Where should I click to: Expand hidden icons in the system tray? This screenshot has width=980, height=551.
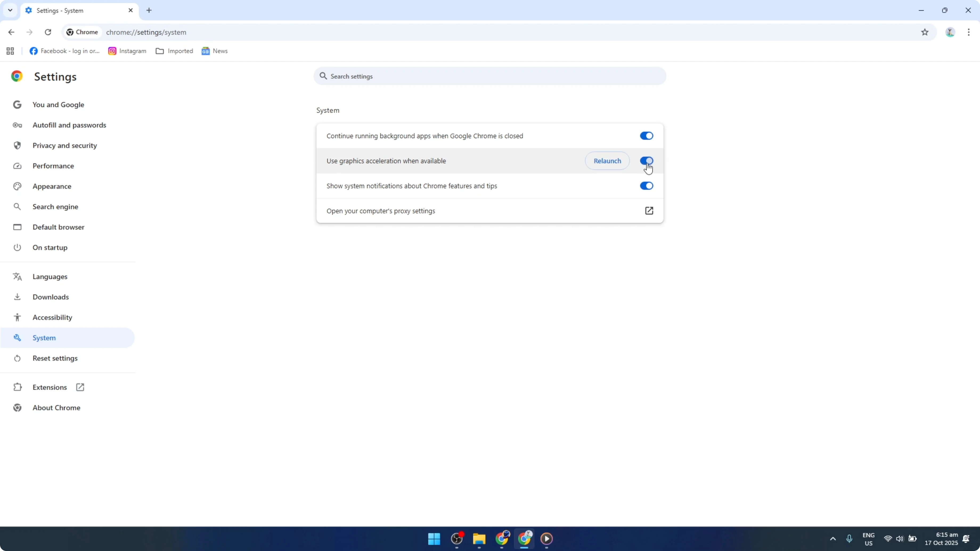[833, 539]
